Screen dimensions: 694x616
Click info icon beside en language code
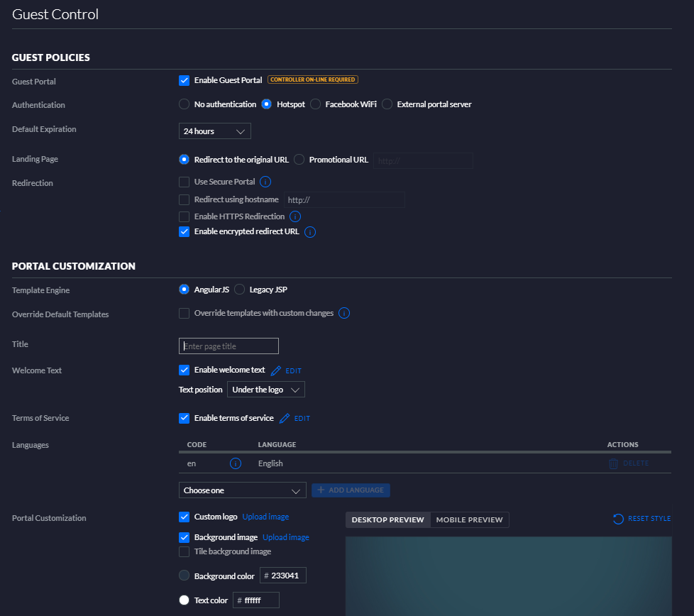[236, 463]
